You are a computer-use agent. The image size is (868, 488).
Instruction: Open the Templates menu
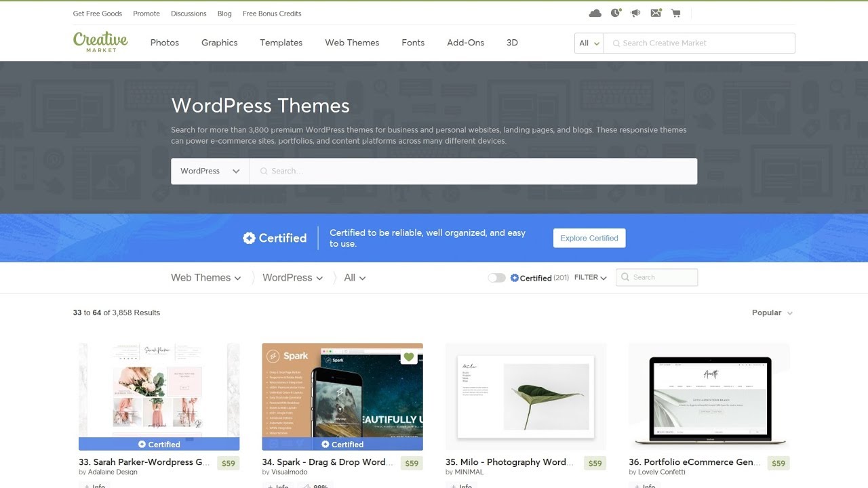tap(281, 43)
